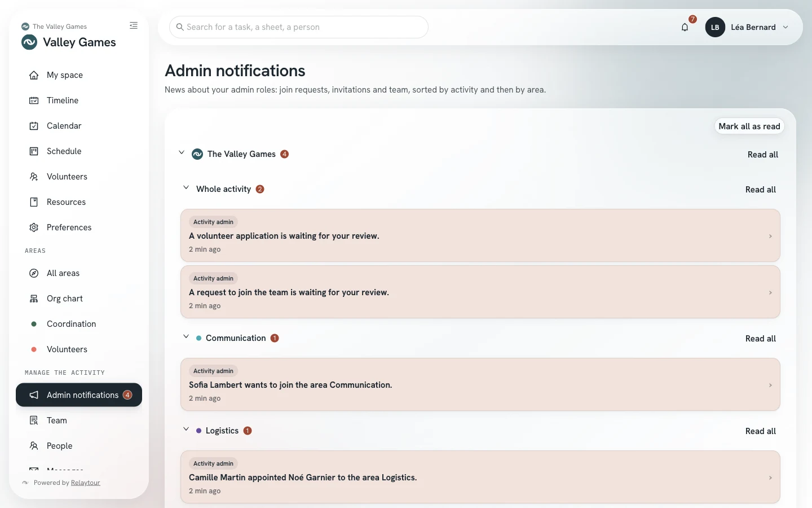Collapse the Communication section
The image size is (812, 508).
(x=186, y=336)
